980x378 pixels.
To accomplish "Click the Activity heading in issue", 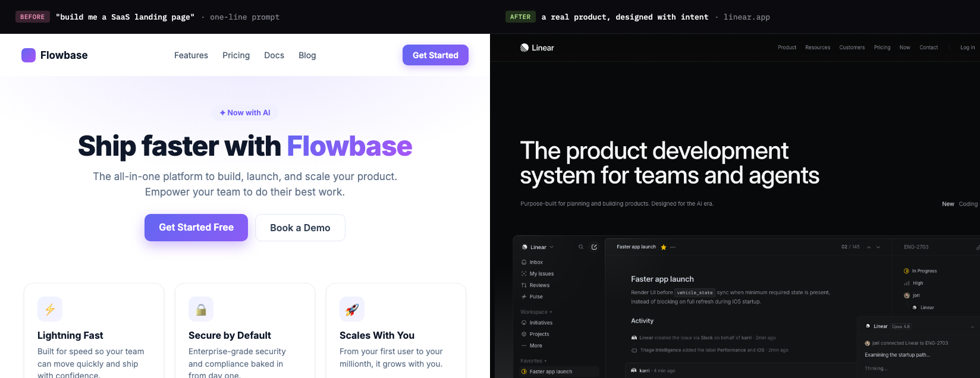I will [642, 321].
